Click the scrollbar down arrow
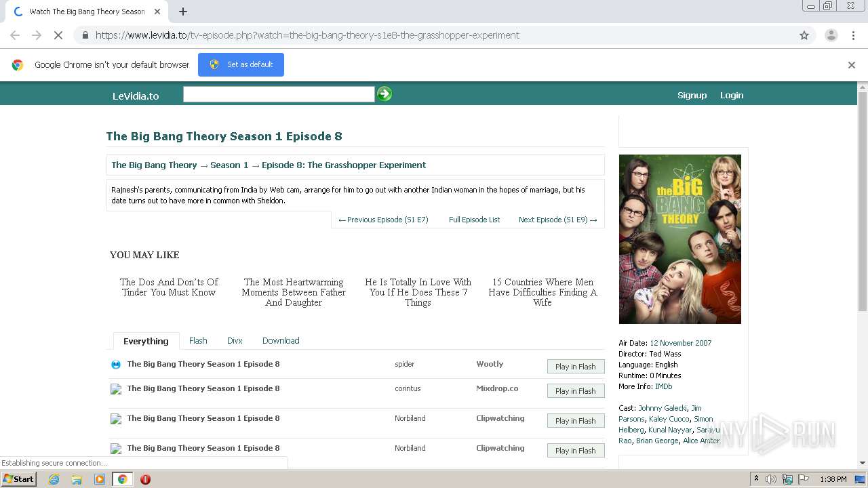Screen dimensions: 868x488 pyautogui.click(x=863, y=463)
